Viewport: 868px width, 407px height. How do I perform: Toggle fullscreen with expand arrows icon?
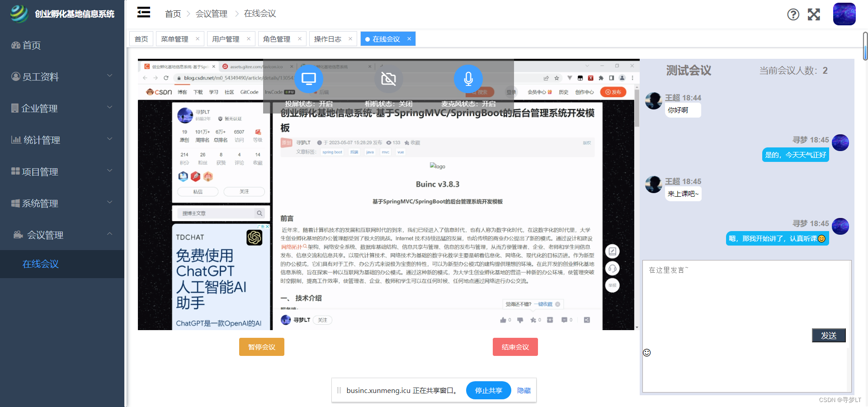[814, 14]
